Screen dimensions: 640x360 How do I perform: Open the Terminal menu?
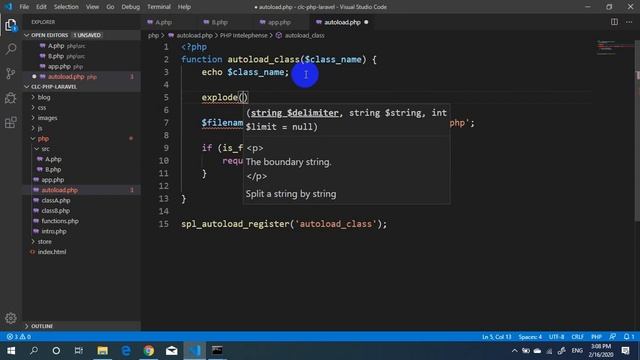[159, 7]
